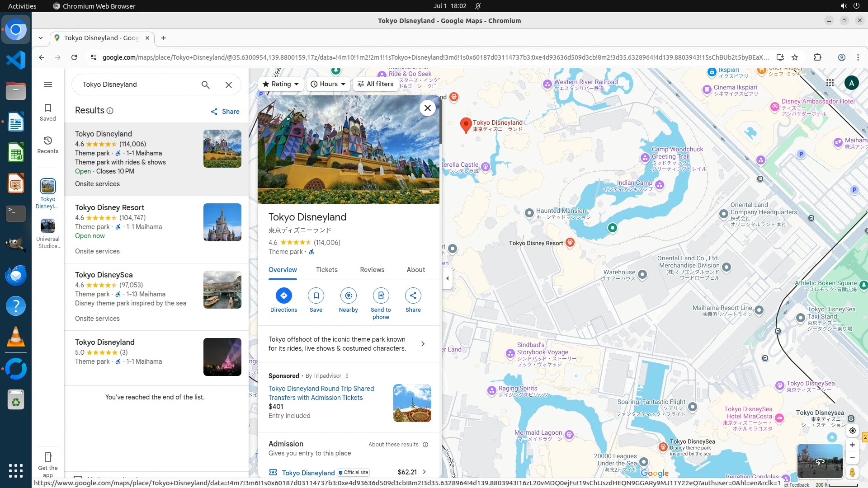Switch to the Reviews tab
The height and width of the screenshot is (488, 868).
[372, 270]
